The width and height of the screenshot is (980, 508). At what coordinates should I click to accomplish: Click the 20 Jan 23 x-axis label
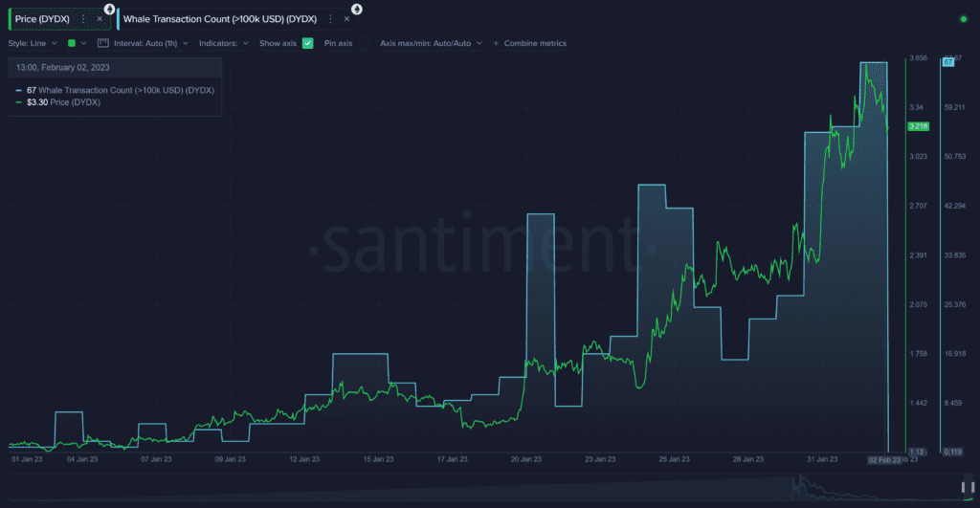point(526,459)
